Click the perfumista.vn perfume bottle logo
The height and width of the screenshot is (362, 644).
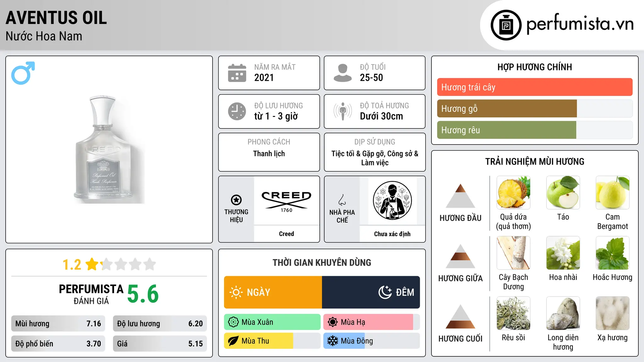click(x=506, y=25)
